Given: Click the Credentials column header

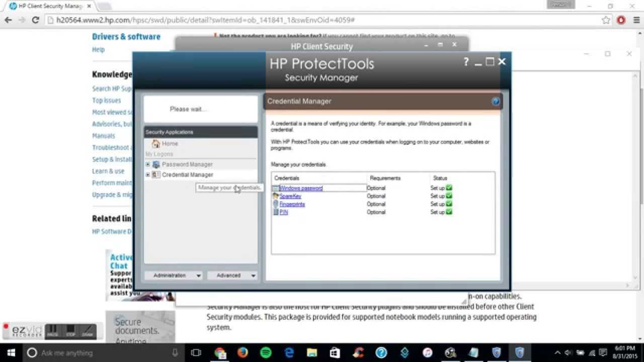Looking at the screenshot, I should pos(287,178).
